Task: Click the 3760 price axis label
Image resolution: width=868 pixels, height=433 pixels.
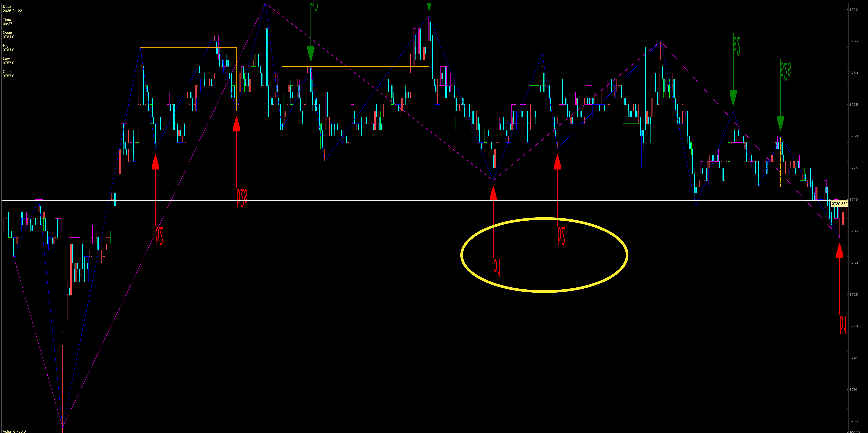Action: pos(854,73)
